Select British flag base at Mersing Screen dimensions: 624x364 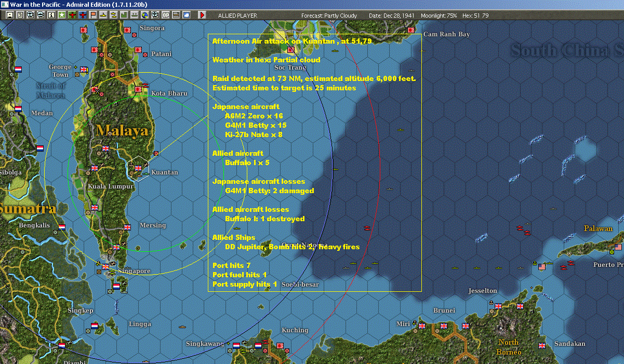pyautogui.click(x=127, y=227)
